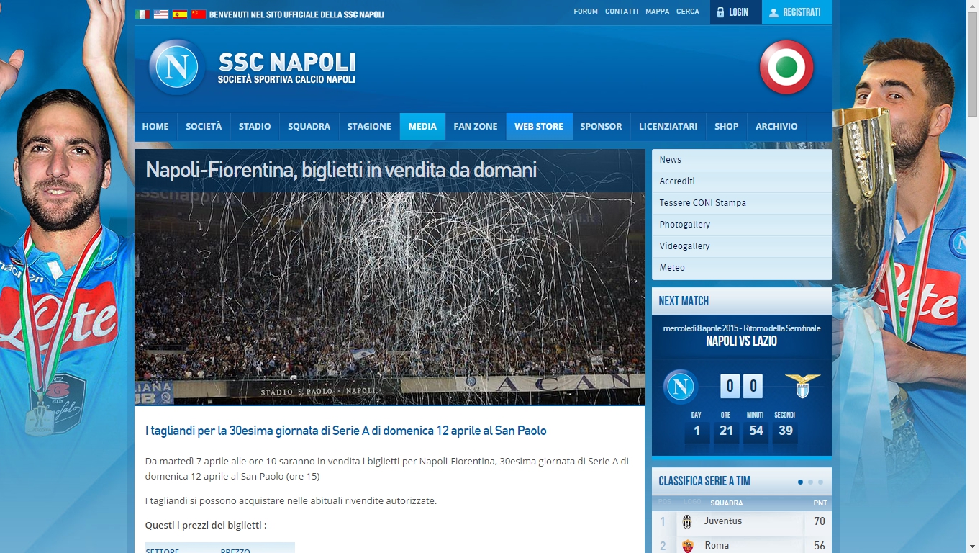980x553 pixels.
Task: Click the scrollbar up arrow
Action: coord(973,6)
